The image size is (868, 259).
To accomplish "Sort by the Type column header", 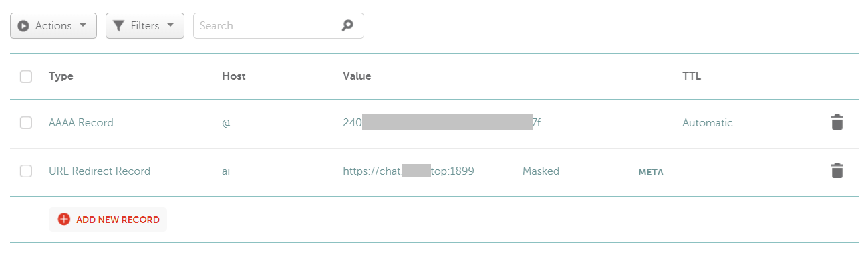I will (61, 76).
